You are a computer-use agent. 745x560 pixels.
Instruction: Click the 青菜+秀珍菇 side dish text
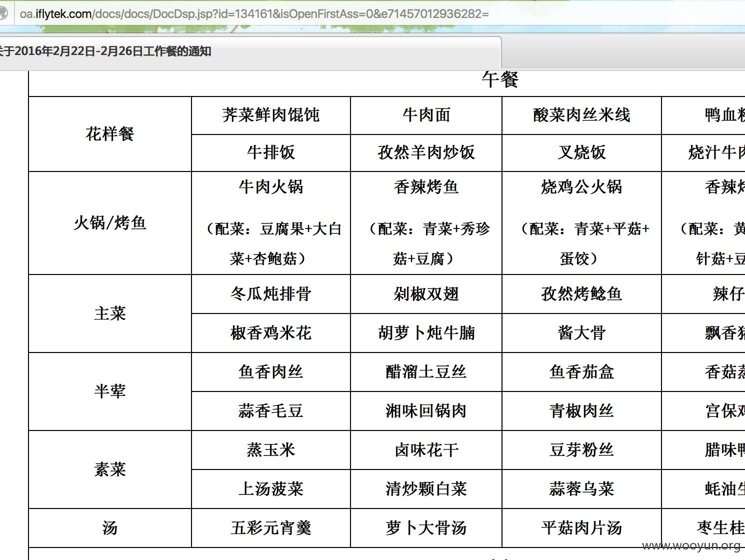coord(428,244)
